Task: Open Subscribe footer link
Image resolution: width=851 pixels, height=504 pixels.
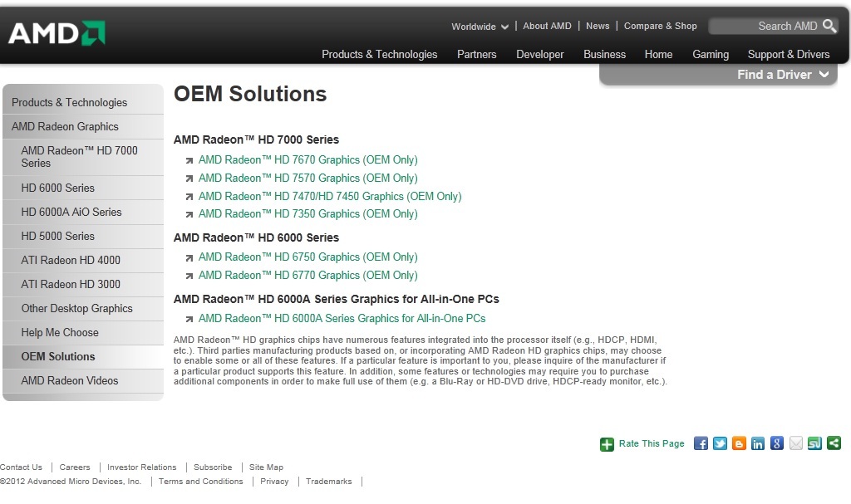Action: [213, 467]
